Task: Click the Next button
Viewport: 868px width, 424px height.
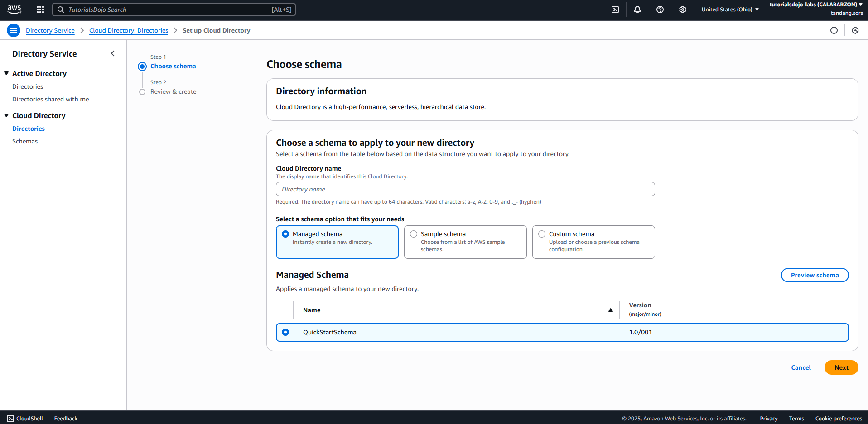Action: [x=841, y=367]
